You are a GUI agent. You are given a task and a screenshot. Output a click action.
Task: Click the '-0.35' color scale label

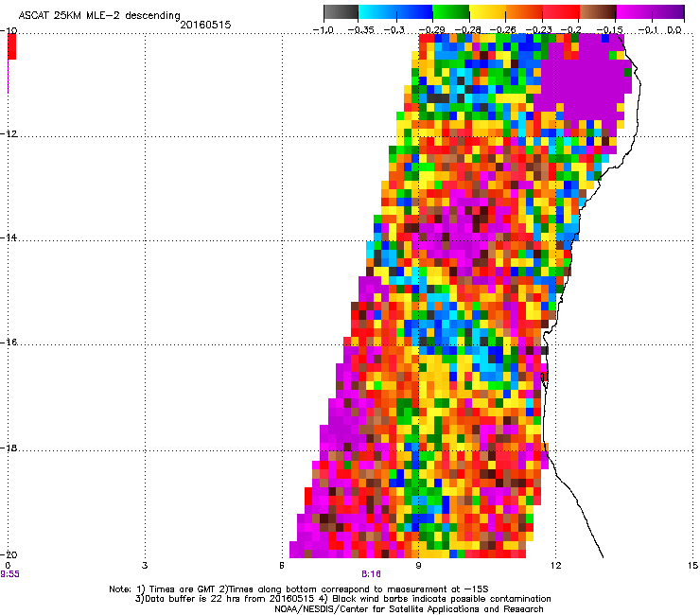tap(360, 30)
